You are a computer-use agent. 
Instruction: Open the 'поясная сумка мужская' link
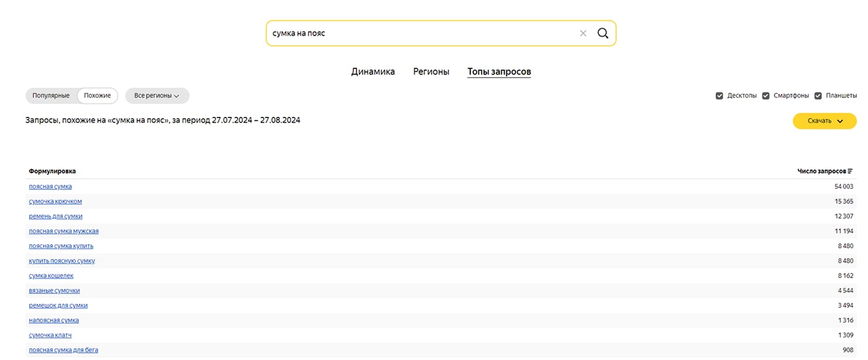64,231
